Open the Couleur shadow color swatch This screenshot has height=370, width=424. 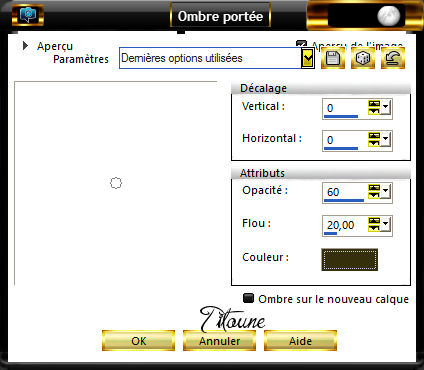coord(349,259)
